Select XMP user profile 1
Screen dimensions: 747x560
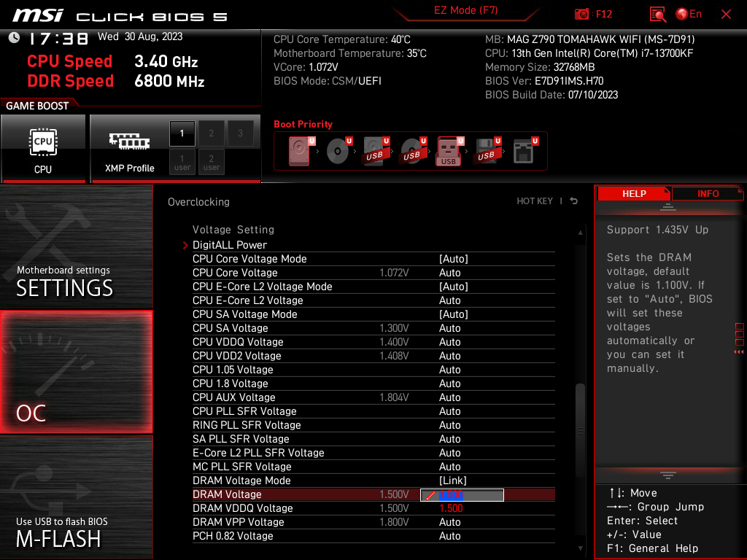pyautogui.click(x=182, y=162)
